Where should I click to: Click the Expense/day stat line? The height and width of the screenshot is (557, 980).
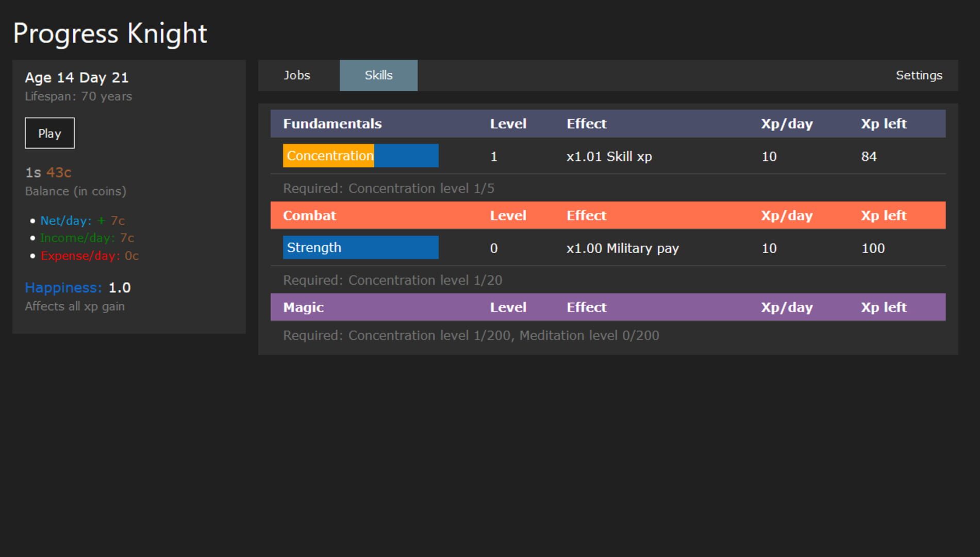(x=89, y=256)
